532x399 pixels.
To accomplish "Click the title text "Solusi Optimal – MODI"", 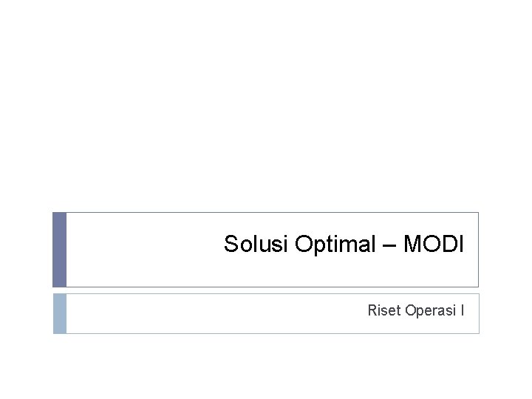I will point(344,244).
